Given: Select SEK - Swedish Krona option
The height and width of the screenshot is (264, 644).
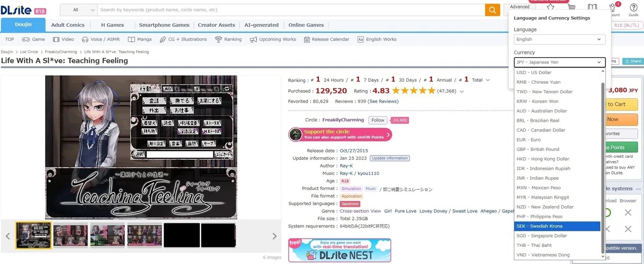Looking at the screenshot, I should (x=557, y=226).
